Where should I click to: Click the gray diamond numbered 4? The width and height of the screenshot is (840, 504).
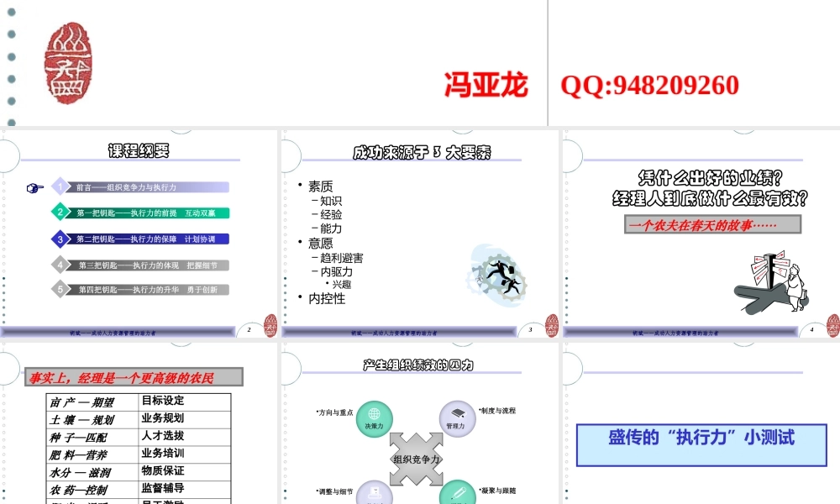(x=60, y=265)
